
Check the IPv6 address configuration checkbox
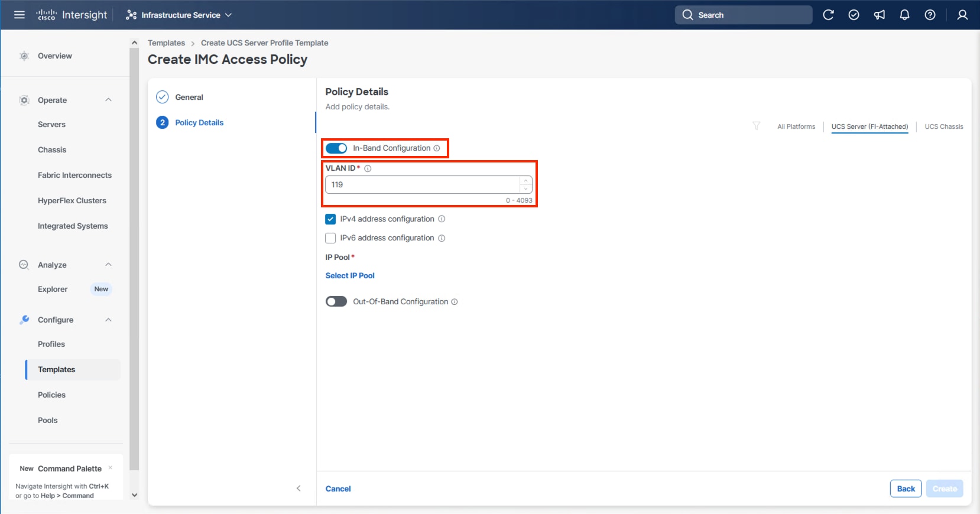330,238
